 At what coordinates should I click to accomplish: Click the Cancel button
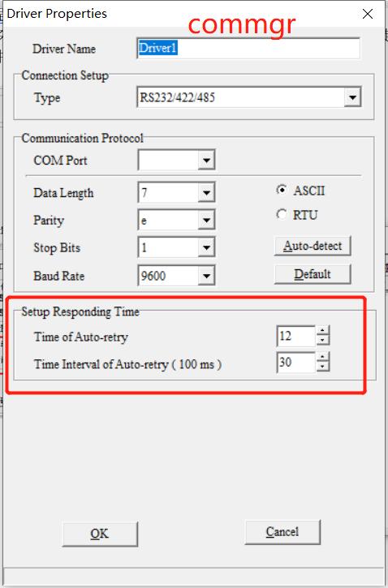[x=282, y=532]
